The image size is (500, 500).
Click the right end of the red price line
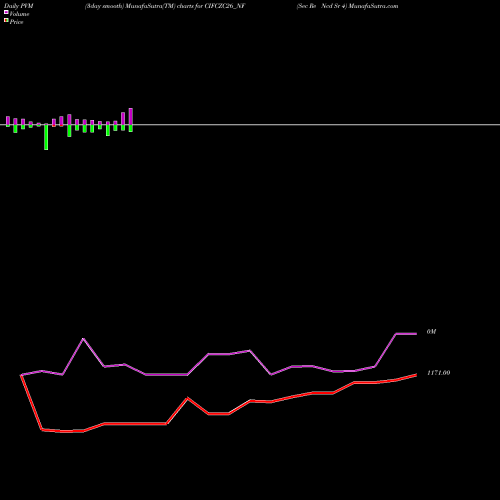click(x=416, y=375)
